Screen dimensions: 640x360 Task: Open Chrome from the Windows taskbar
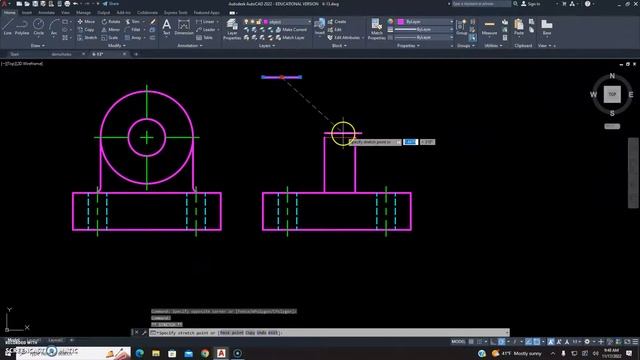205,353
